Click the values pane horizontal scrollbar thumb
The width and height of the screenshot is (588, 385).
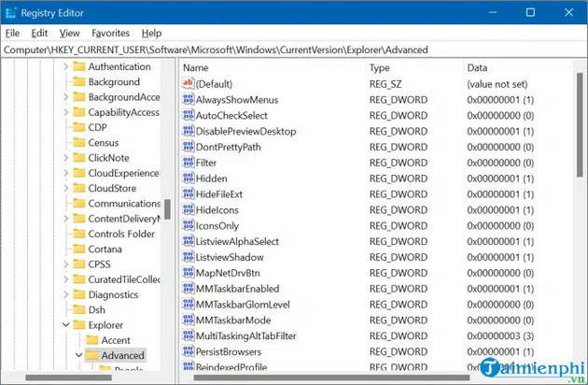click(x=331, y=378)
